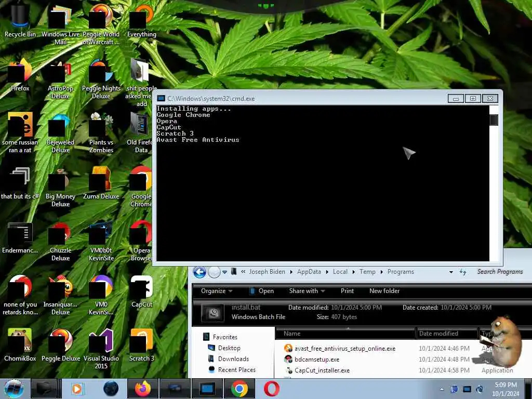Click the Search Programs field
Image resolution: width=532 pixels, height=399 pixels.
(x=500, y=272)
